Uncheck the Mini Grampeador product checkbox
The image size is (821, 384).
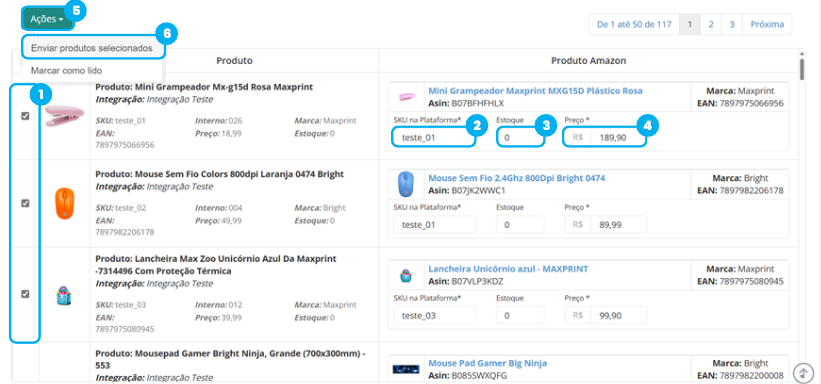[x=25, y=116]
